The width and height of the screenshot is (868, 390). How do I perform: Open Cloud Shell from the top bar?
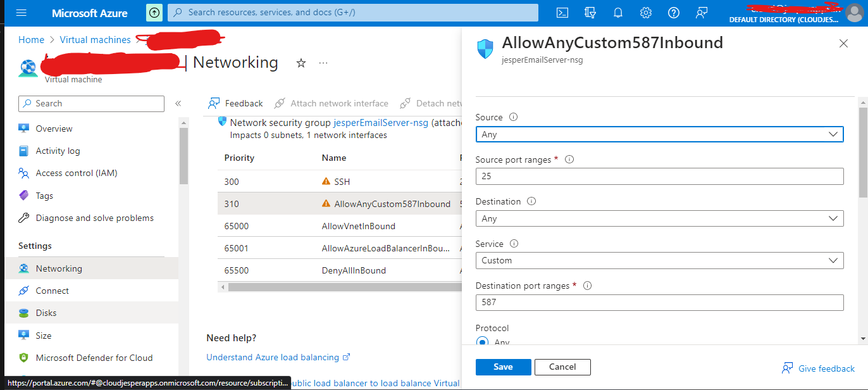click(561, 13)
